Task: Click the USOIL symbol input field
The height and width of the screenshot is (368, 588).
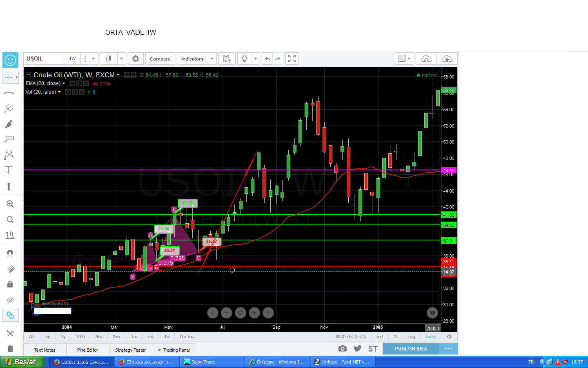Action: click(43, 58)
